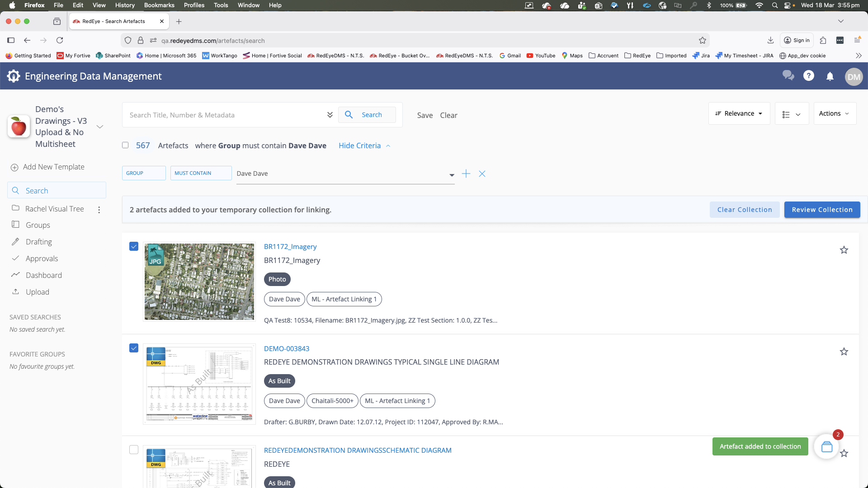Open the Relevance sort dropdown
Screen dimensions: 868x488
pyautogui.click(x=739, y=113)
